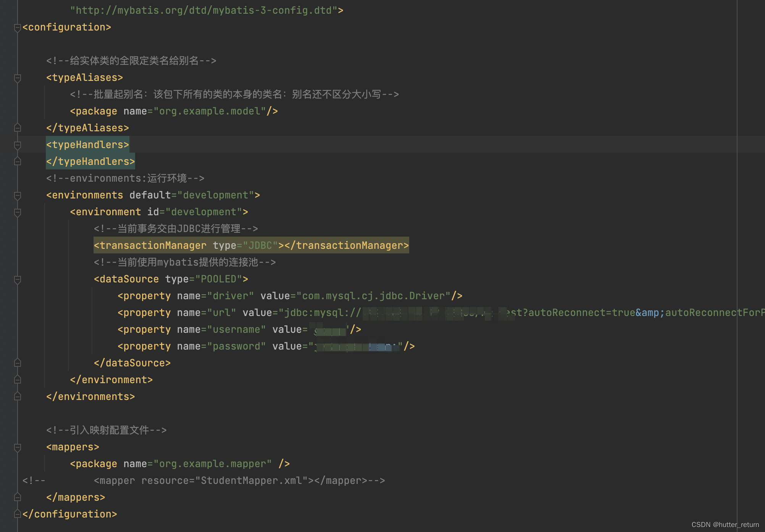
Task: Fold at the closing environment tag
Action: tap(17, 380)
